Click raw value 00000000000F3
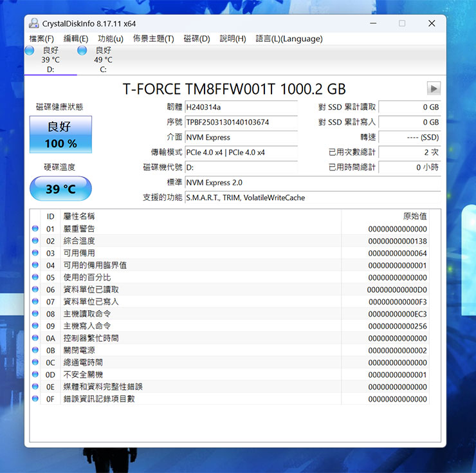476x473 pixels. (398, 302)
